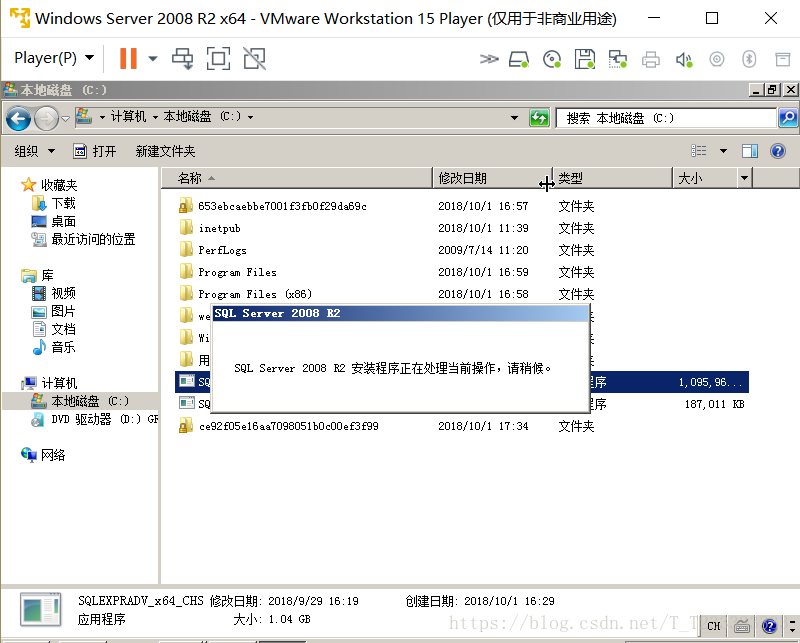Select DVD 驱动器 (D:) in the tree
Image resolution: width=800 pixels, height=643 pixels.
(x=94, y=419)
